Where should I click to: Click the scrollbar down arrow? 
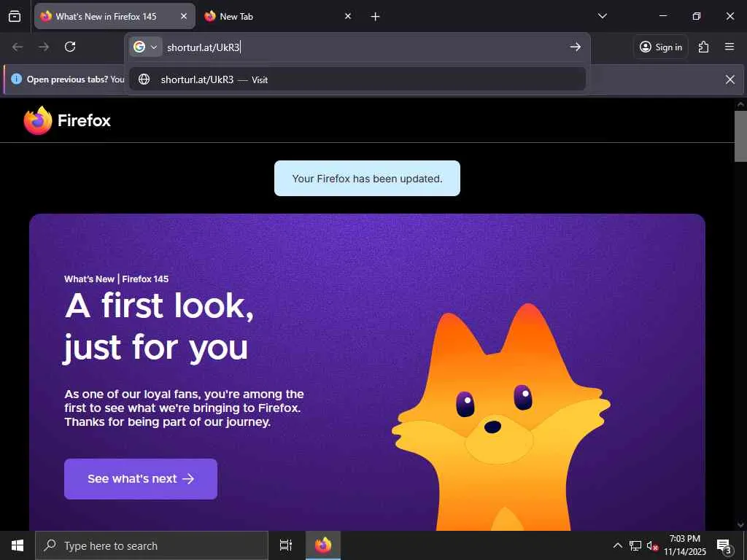click(x=740, y=524)
